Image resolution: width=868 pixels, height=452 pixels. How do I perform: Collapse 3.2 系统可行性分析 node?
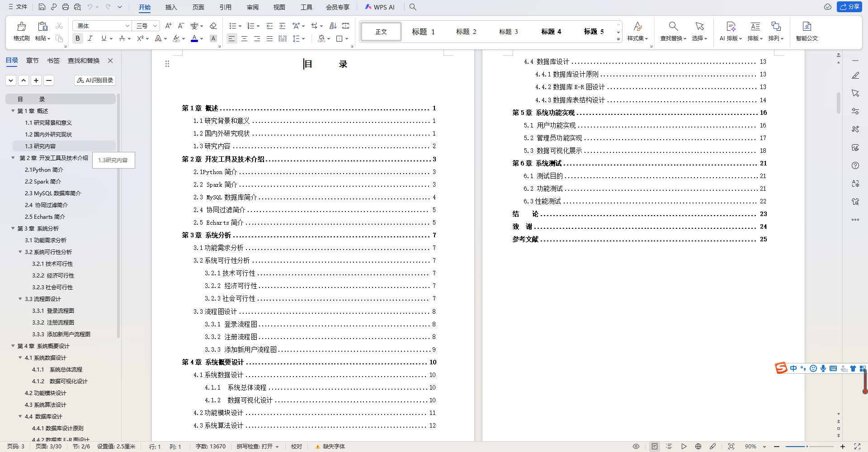(x=20, y=252)
